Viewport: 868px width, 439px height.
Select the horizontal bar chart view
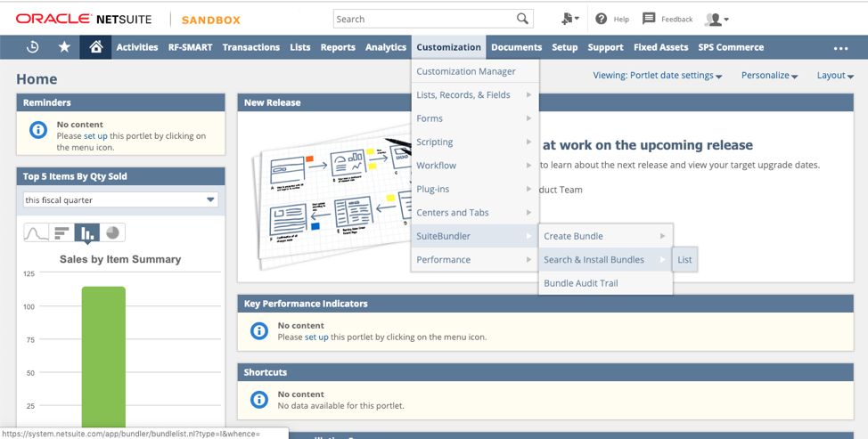tap(61, 232)
